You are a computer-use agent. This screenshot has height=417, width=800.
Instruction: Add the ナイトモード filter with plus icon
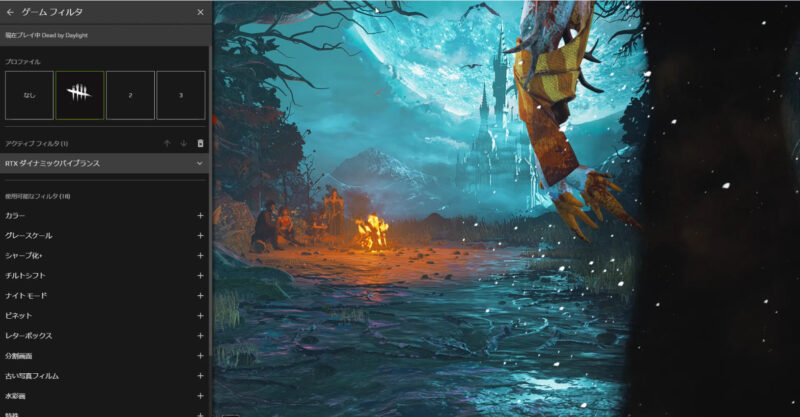200,296
